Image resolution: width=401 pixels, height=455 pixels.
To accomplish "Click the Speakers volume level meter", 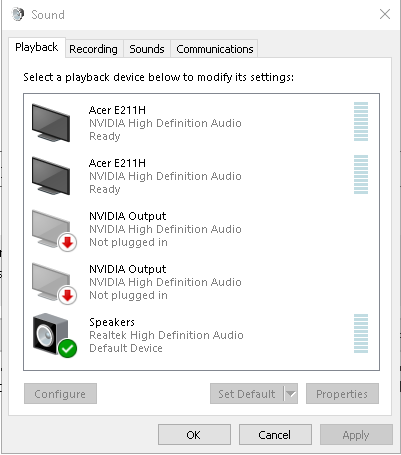I will tap(361, 333).
